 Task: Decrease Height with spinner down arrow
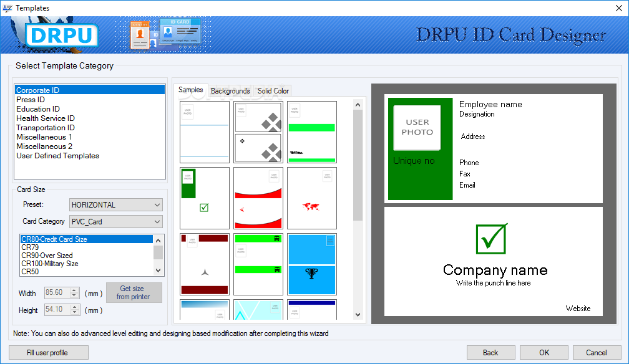click(x=74, y=312)
